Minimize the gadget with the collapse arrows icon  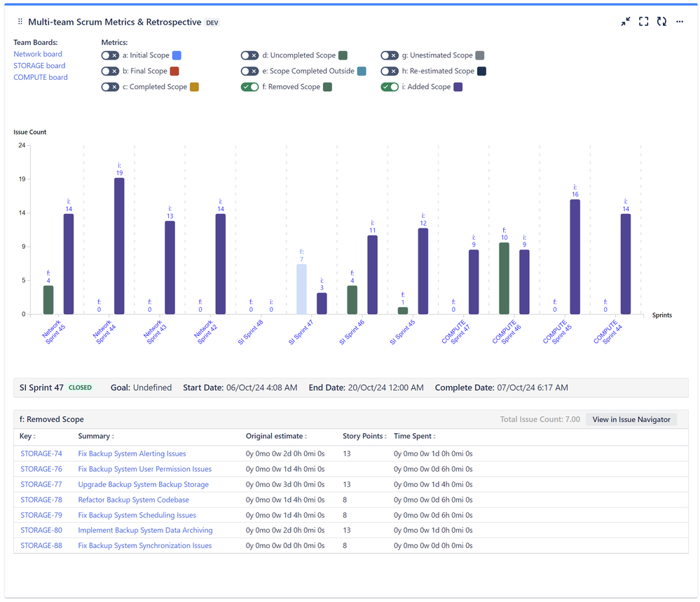[625, 22]
